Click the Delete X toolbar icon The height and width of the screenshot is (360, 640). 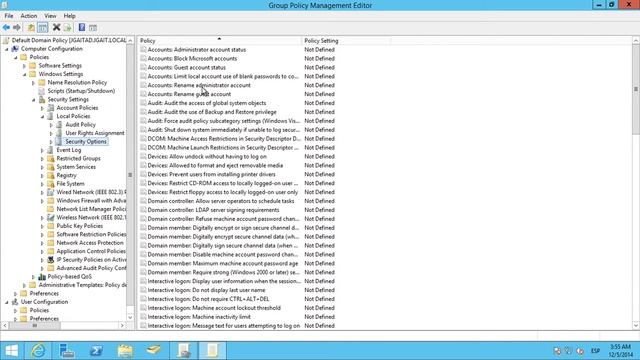[x=56, y=27]
